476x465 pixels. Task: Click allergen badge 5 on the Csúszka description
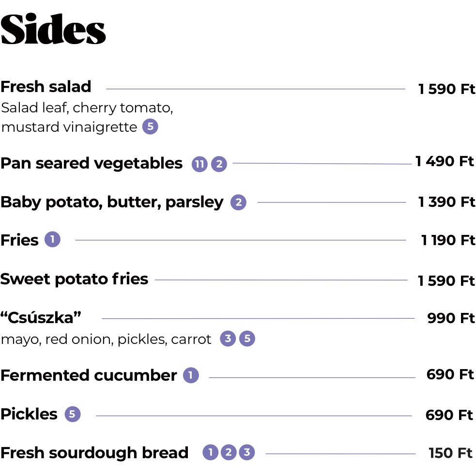[247, 339]
